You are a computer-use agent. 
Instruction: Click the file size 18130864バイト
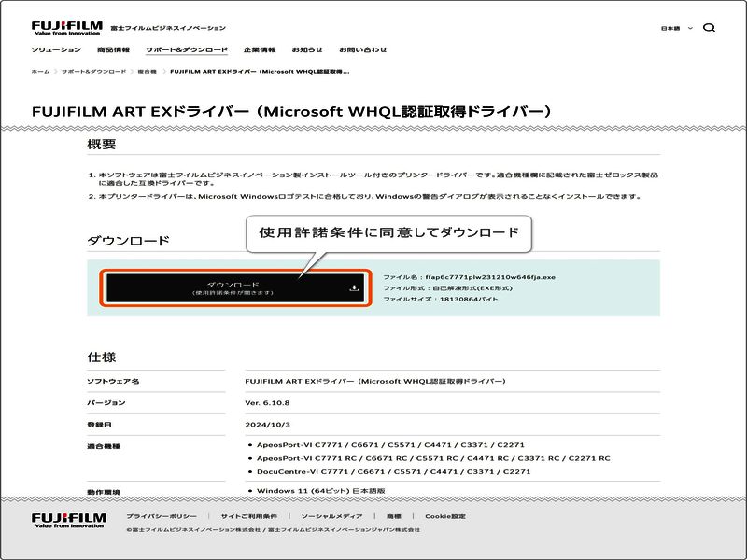[469, 299]
